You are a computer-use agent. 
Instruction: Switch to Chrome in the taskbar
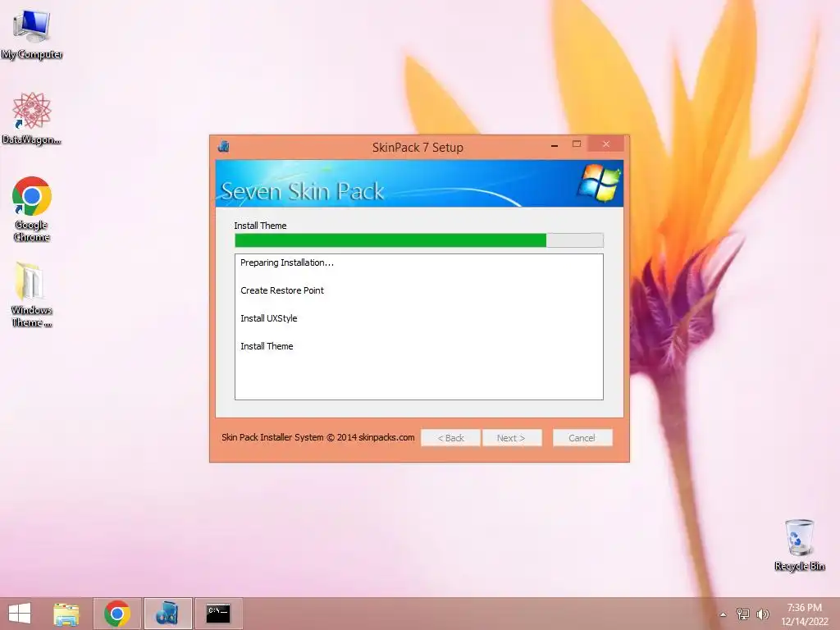click(117, 614)
